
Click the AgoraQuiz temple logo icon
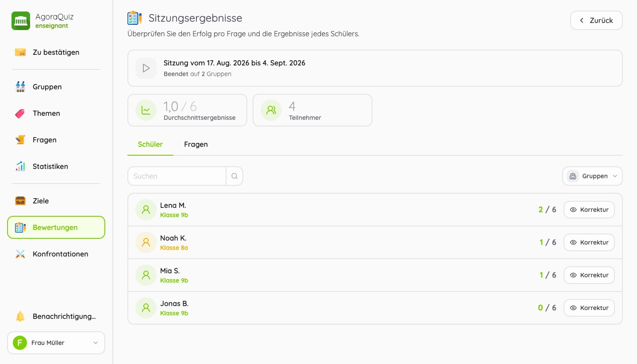coord(21,21)
